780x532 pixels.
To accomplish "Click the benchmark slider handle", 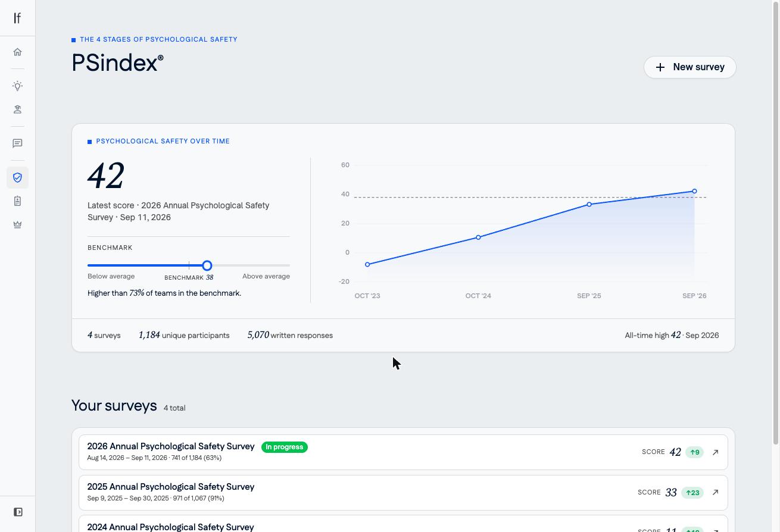I will click(207, 265).
